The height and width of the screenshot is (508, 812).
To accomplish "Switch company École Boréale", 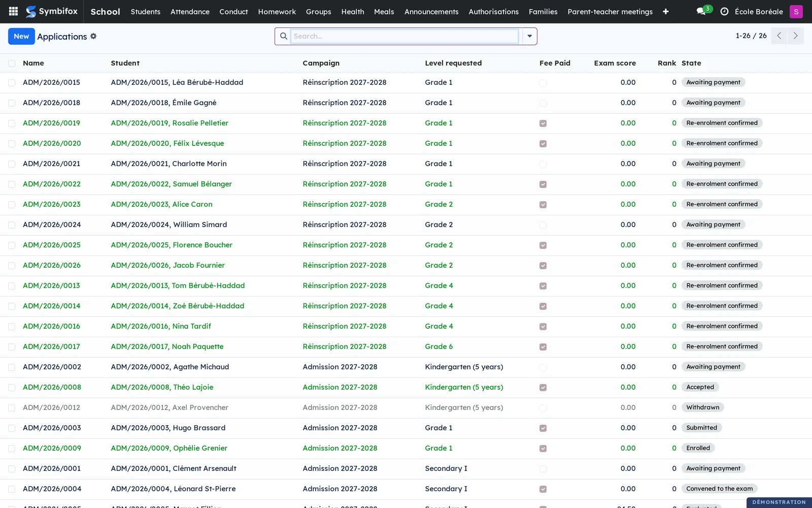I will (759, 11).
